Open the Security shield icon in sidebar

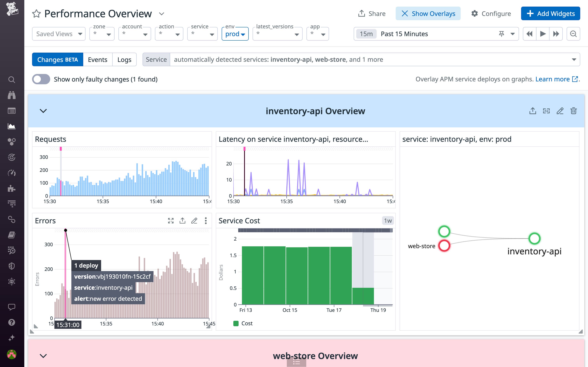click(x=12, y=266)
